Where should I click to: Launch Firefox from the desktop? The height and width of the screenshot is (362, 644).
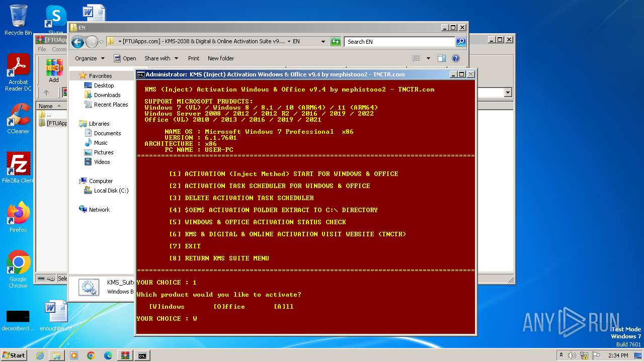18,217
